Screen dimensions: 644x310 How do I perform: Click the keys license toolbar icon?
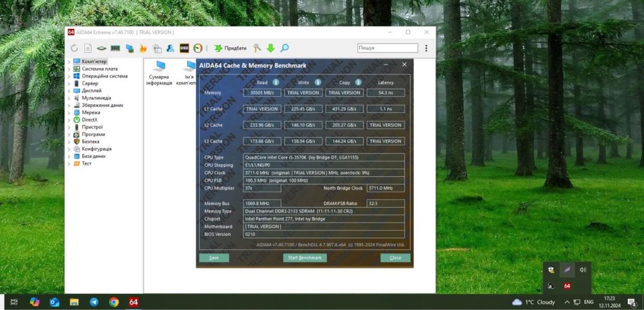tap(257, 48)
